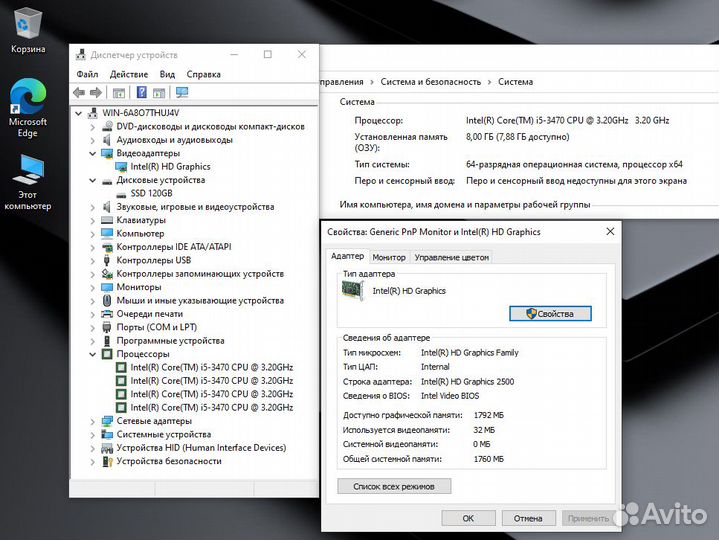The height and width of the screenshot is (540, 719).
Task: Click the Контроллеры IDE ATA/ATAPI icon
Action: point(107,247)
